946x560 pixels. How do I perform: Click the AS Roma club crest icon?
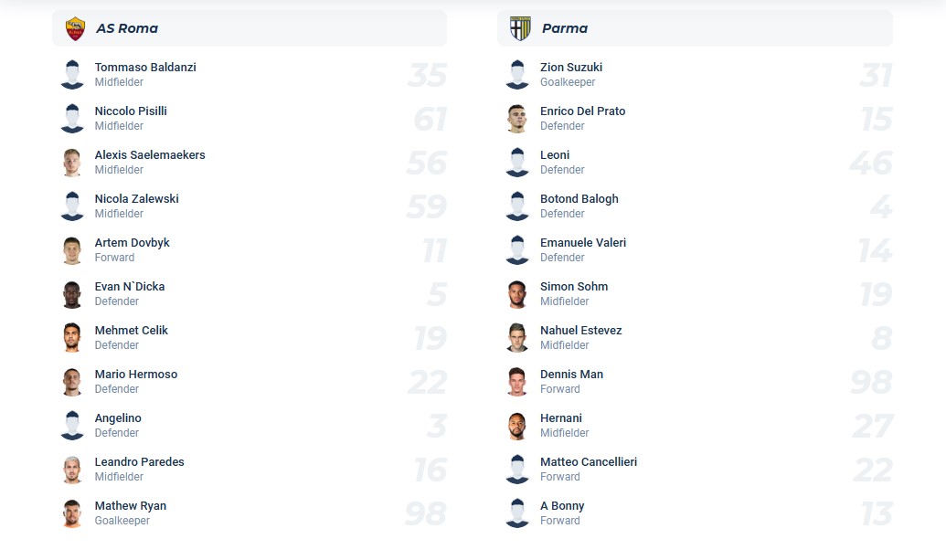[x=75, y=28]
